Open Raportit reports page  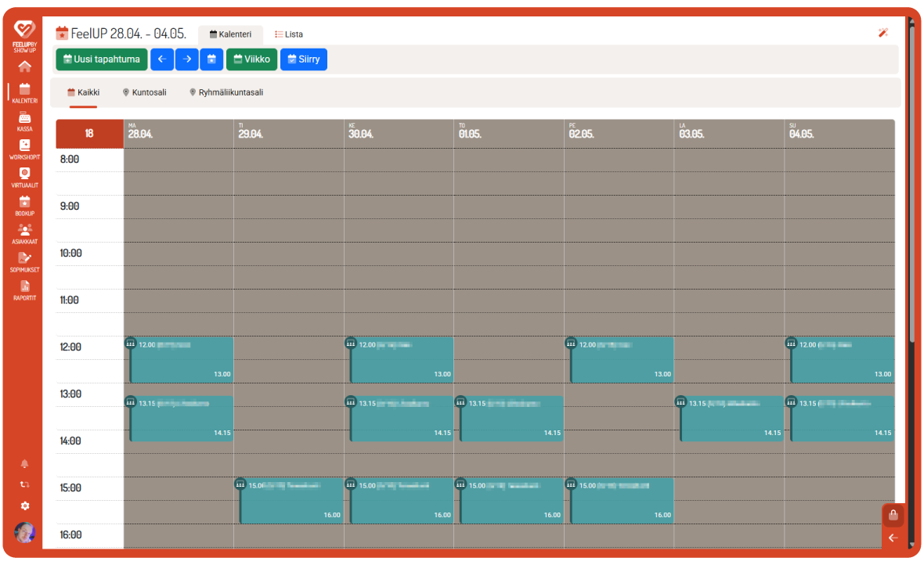24,290
